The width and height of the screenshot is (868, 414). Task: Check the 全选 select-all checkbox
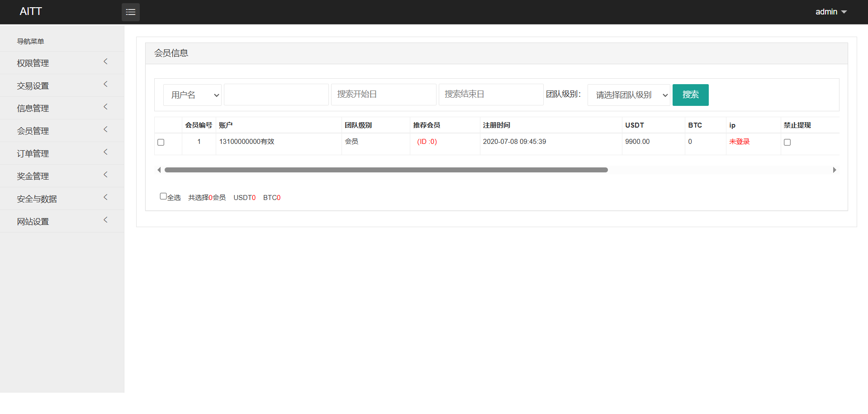(163, 196)
